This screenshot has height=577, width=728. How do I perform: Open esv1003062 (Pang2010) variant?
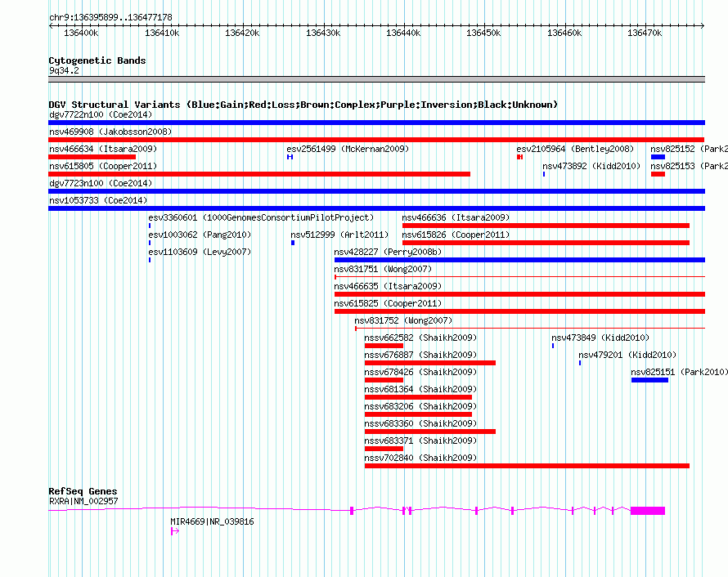[200, 235]
